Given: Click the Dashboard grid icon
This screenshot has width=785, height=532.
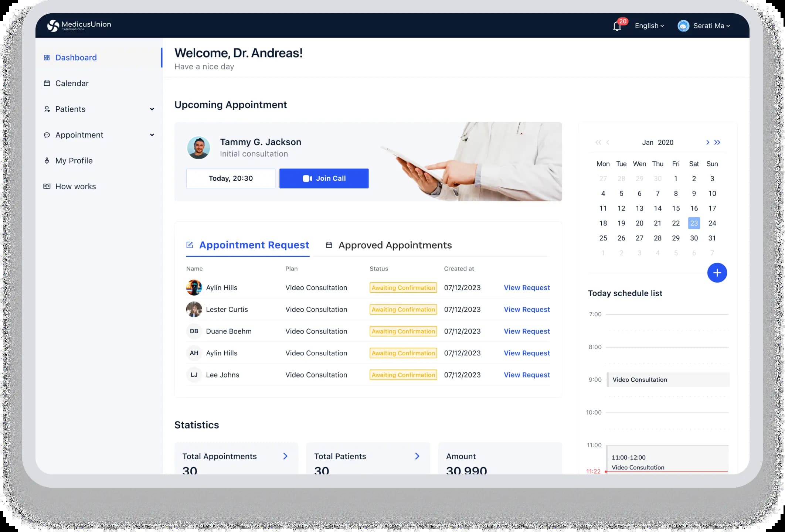Looking at the screenshot, I should point(47,58).
